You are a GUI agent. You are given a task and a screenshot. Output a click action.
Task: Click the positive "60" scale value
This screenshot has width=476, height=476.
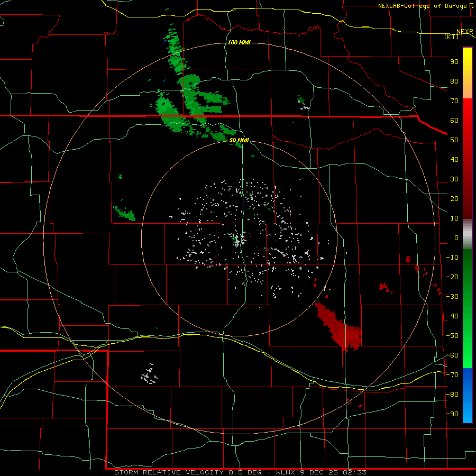454,120
